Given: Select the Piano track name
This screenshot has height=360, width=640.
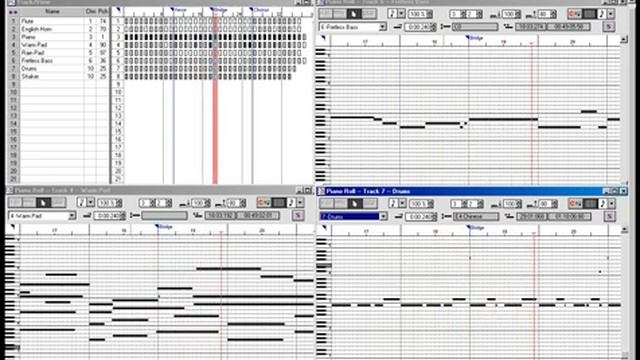Looking at the screenshot, I should (29, 37).
